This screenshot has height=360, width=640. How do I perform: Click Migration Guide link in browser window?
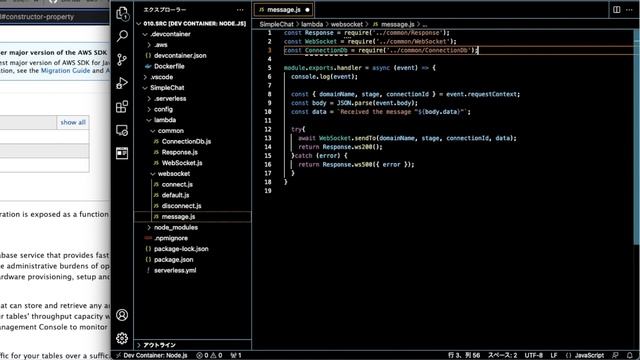pyautogui.click(x=65, y=71)
